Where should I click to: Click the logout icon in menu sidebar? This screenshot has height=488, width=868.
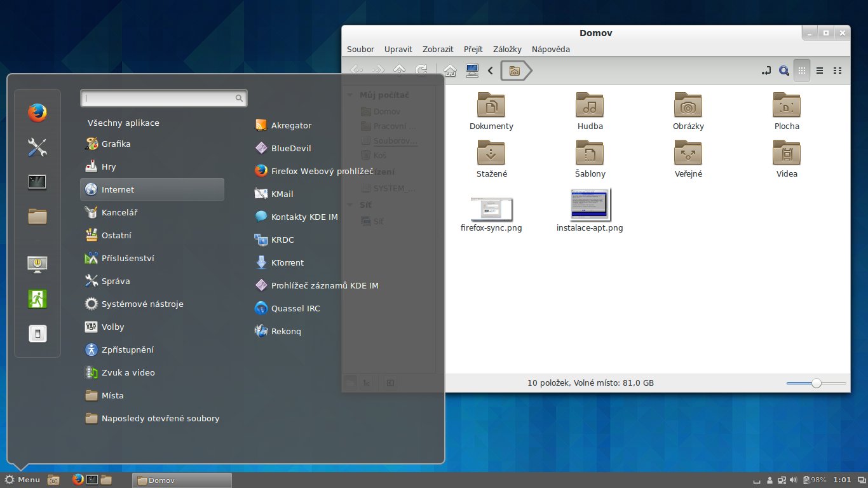tap(37, 299)
